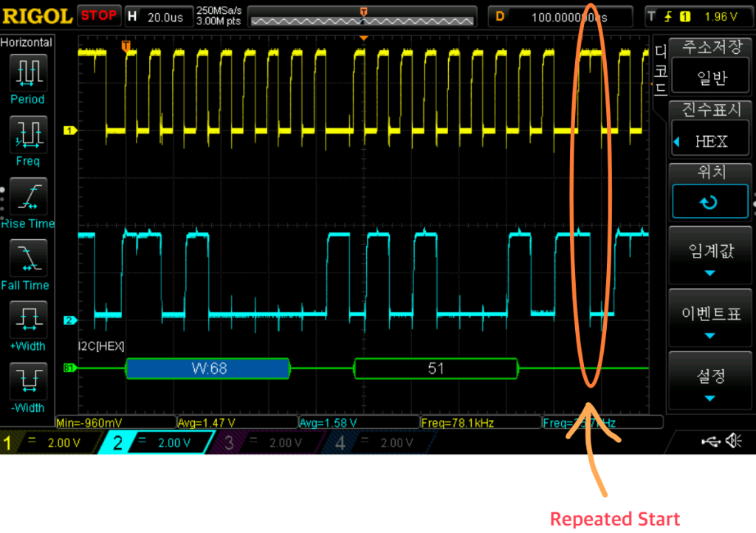Viewport: 756px width, 533px height.
Task: Click the horizontal delay D 100.0000us readout
Action: tap(560, 18)
